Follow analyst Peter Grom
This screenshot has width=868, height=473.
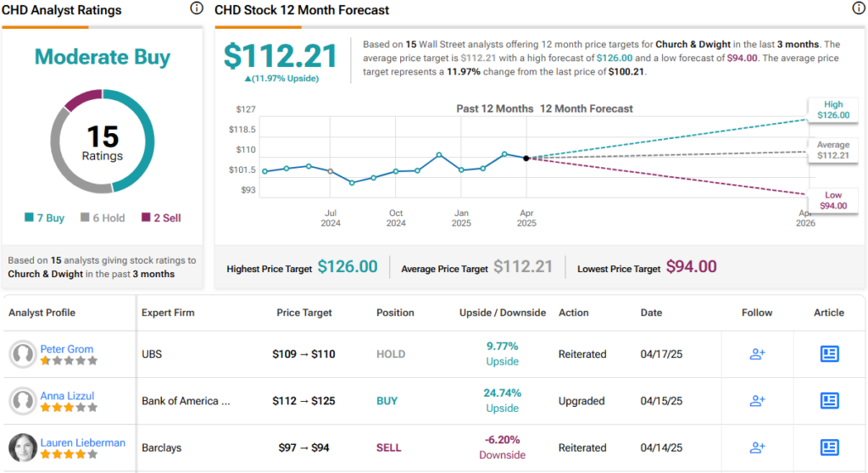point(757,354)
